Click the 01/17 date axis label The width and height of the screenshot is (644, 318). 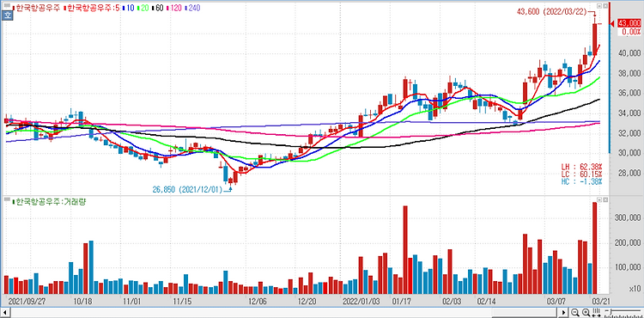(401, 301)
